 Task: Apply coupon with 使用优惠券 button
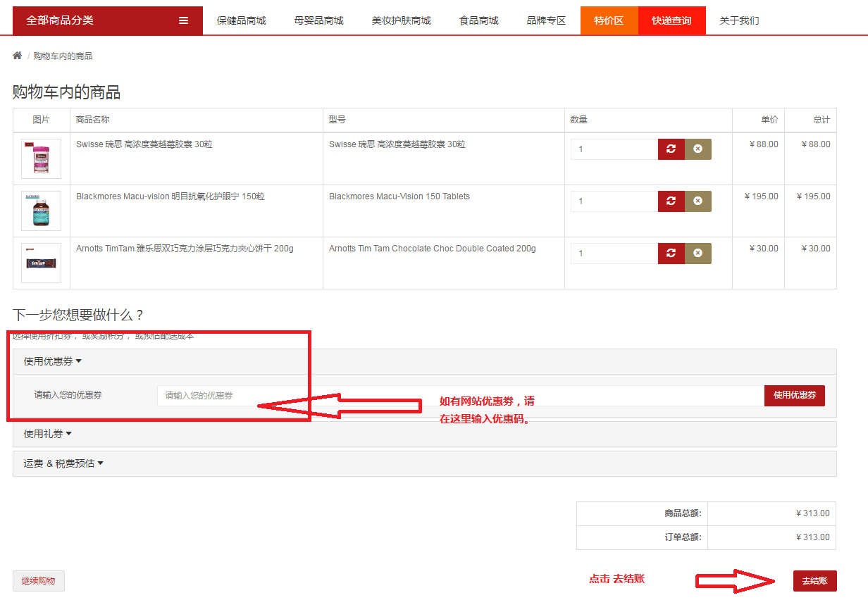point(794,395)
